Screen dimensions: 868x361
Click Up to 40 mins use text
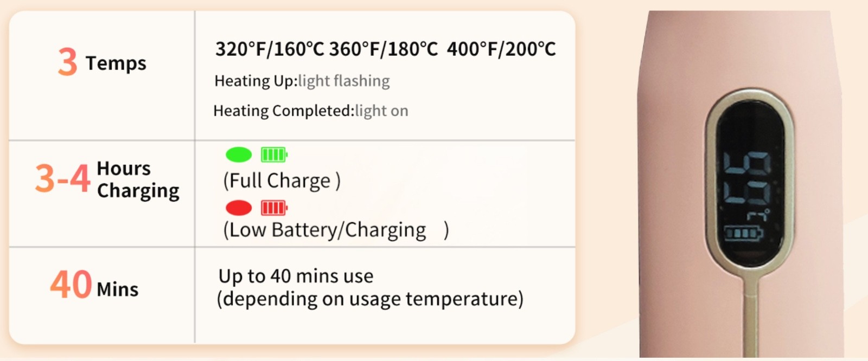[x=296, y=276]
